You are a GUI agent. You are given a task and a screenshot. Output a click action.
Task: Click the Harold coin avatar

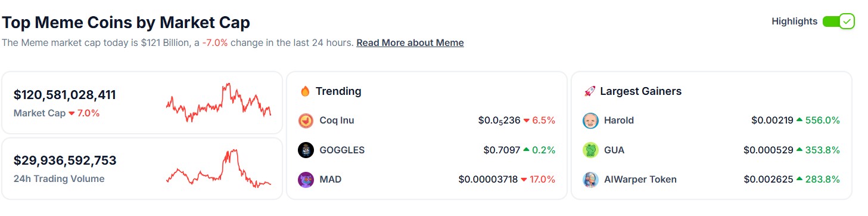tap(590, 121)
